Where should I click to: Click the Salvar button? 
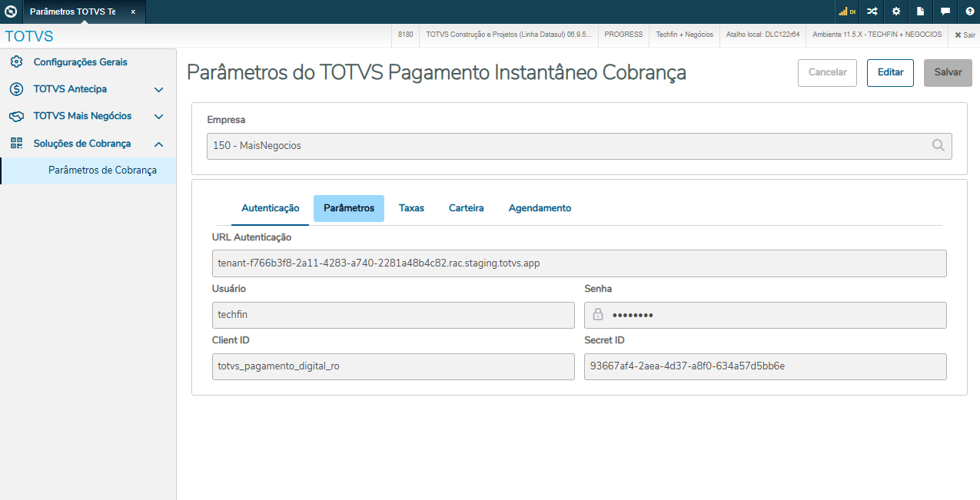[x=948, y=72]
